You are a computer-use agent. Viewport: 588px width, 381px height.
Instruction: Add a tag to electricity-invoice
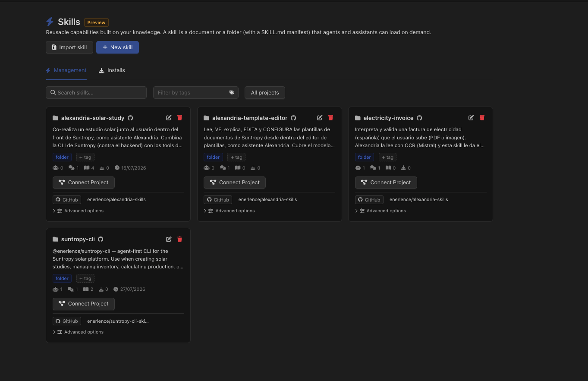click(388, 157)
